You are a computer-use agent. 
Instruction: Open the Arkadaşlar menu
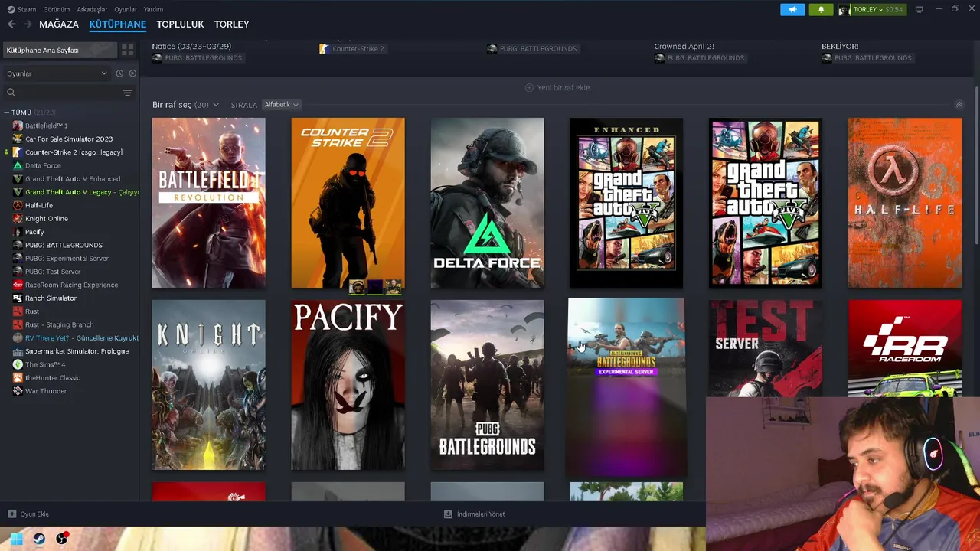[x=92, y=9]
